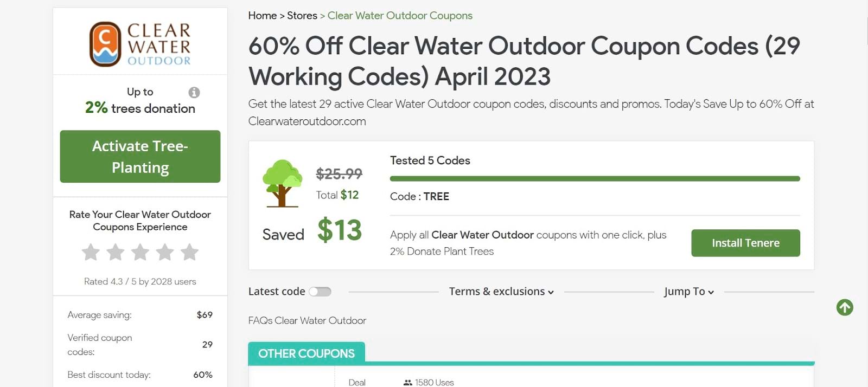Open the Jump To dropdown
868x387 pixels.
tap(689, 292)
